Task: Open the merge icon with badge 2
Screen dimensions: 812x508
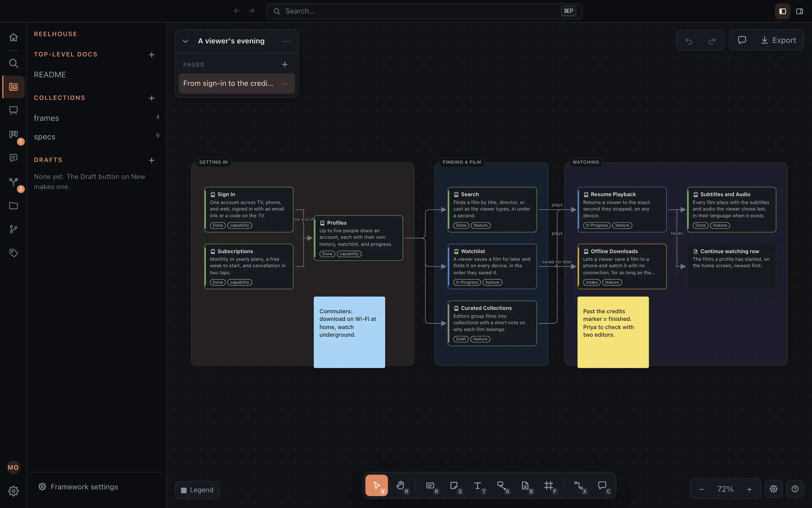Action: [x=13, y=182]
